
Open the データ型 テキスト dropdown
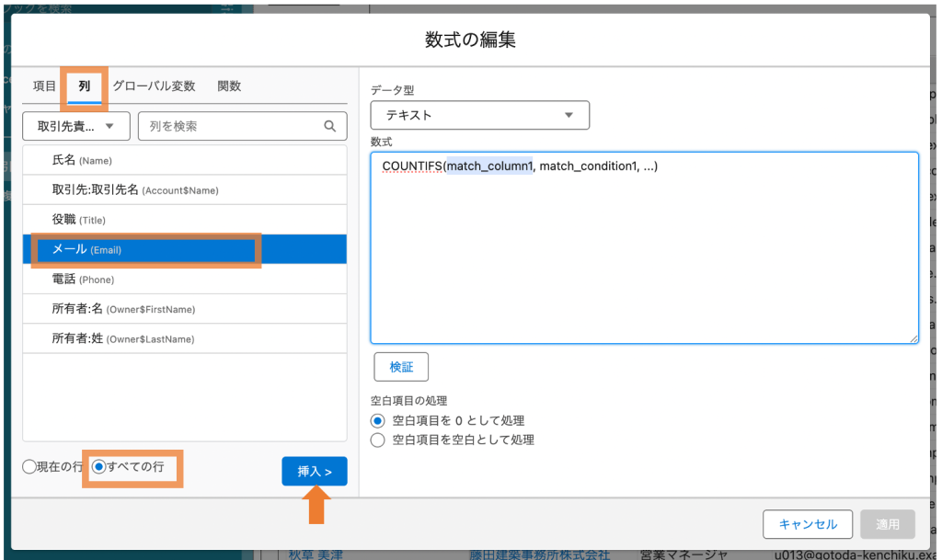(479, 115)
